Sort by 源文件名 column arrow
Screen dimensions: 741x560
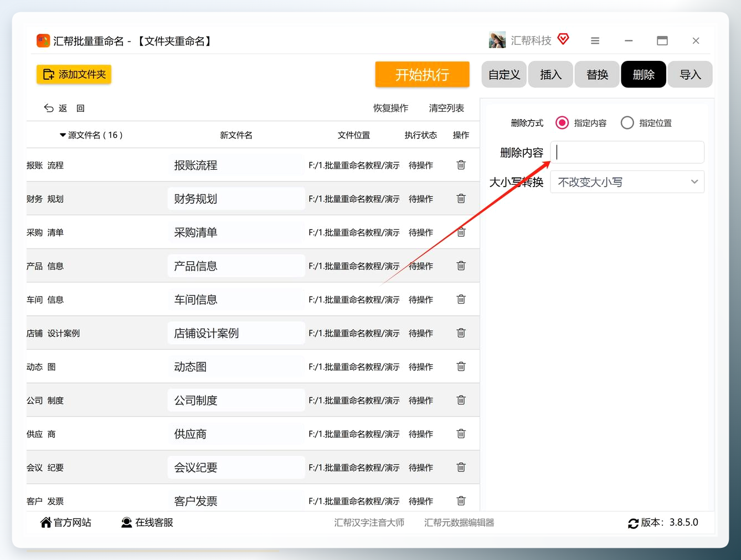click(63, 135)
